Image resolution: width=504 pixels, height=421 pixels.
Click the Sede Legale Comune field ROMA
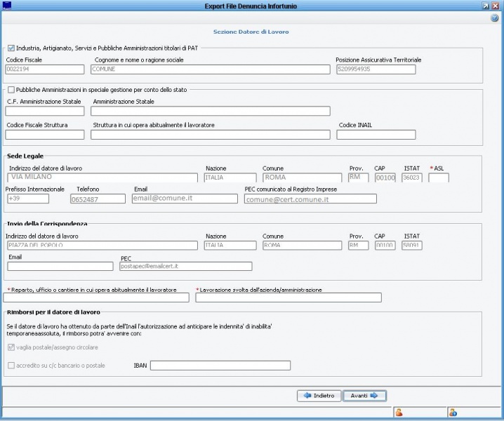click(x=302, y=178)
